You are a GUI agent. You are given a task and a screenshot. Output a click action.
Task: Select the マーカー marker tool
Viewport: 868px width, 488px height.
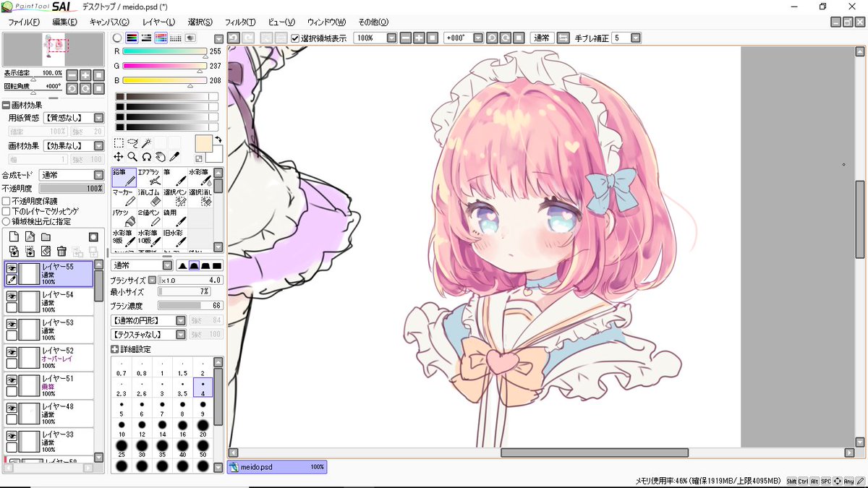click(x=124, y=198)
